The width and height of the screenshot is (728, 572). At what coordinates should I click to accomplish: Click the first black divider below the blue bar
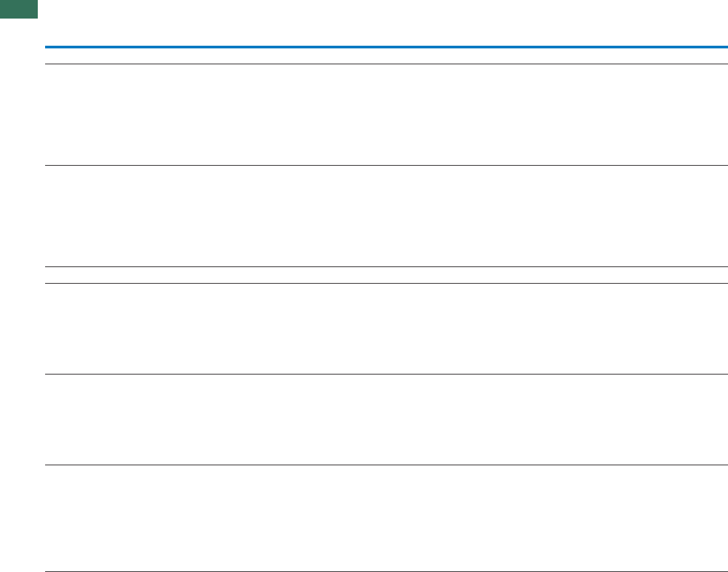tap(386, 64)
